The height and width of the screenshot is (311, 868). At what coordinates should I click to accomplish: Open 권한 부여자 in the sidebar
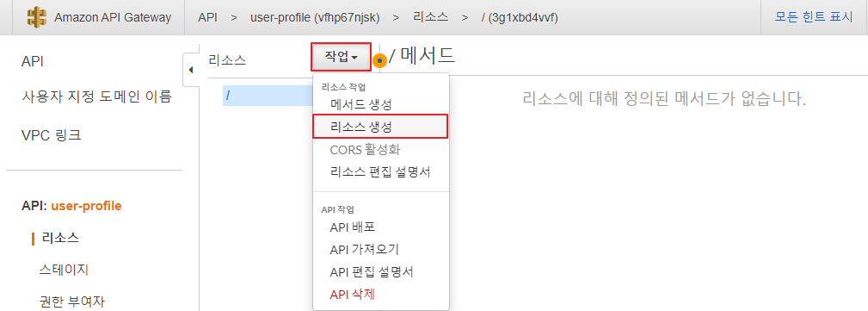pos(71,302)
